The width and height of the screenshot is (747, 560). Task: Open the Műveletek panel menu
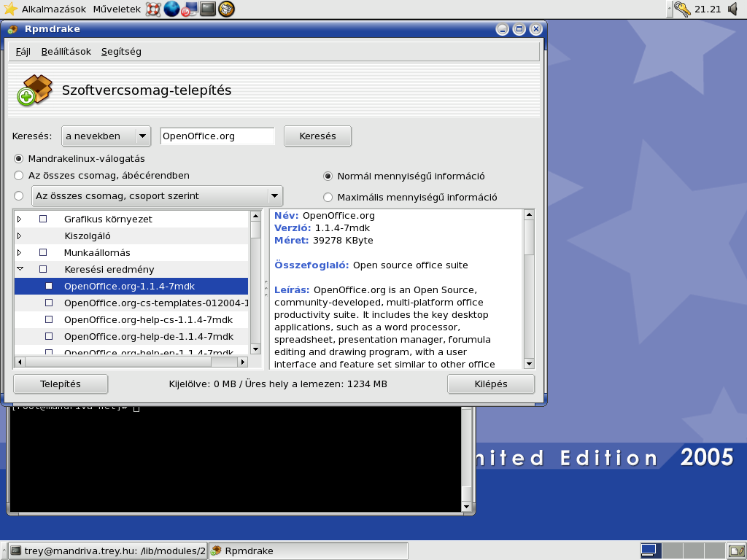(117, 9)
